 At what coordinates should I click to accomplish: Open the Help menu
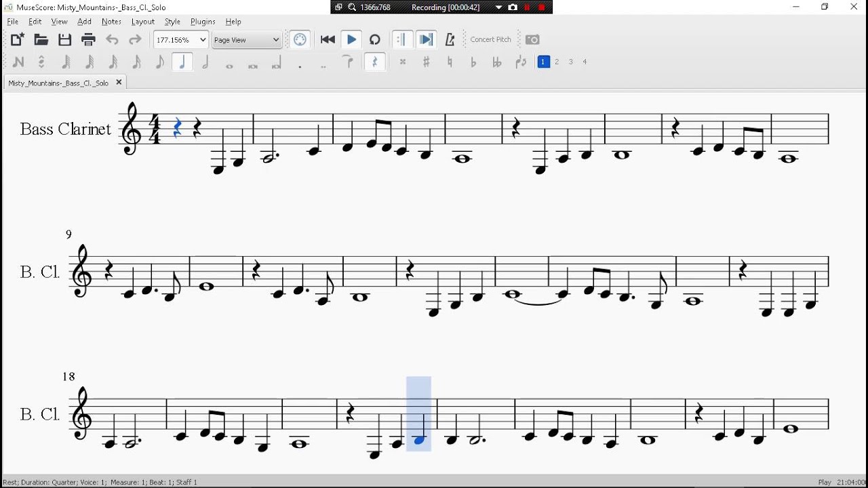[233, 22]
